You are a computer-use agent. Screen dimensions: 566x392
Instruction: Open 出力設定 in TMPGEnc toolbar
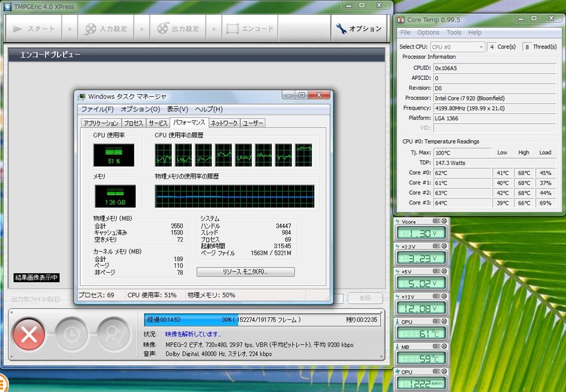[179, 29]
